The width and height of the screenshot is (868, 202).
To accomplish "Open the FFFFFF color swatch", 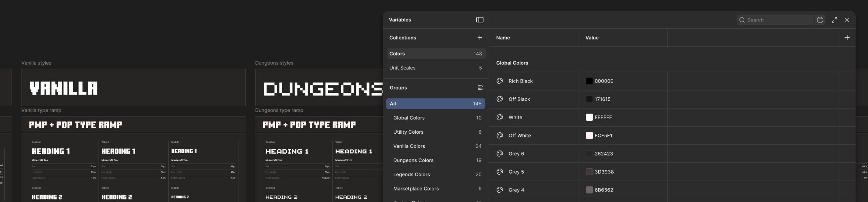I will tap(589, 117).
